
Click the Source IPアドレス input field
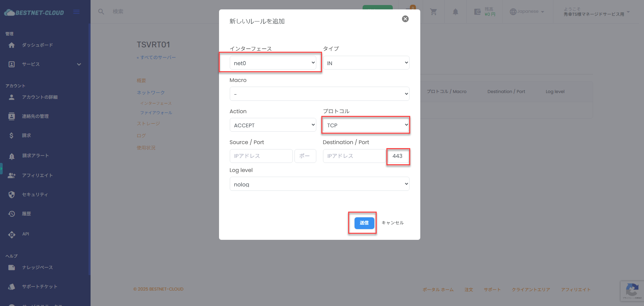[261, 156]
